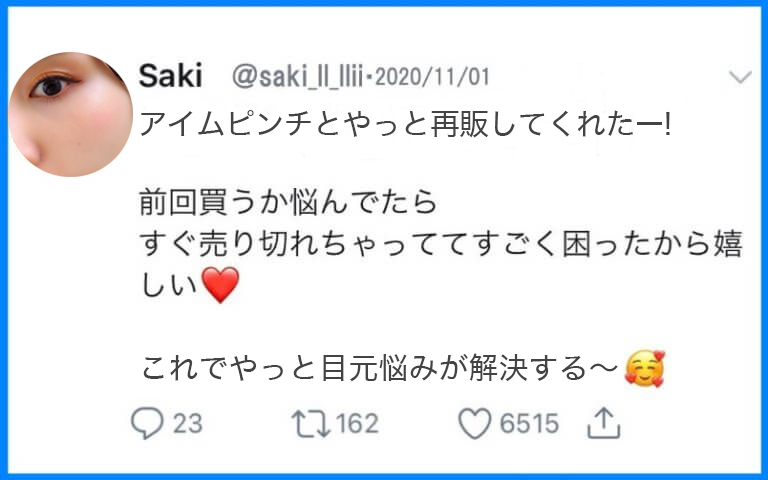This screenshot has width=768, height=480.
Task: Click the 2020/11/01 tweet date
Action: (x=433, y=77)
